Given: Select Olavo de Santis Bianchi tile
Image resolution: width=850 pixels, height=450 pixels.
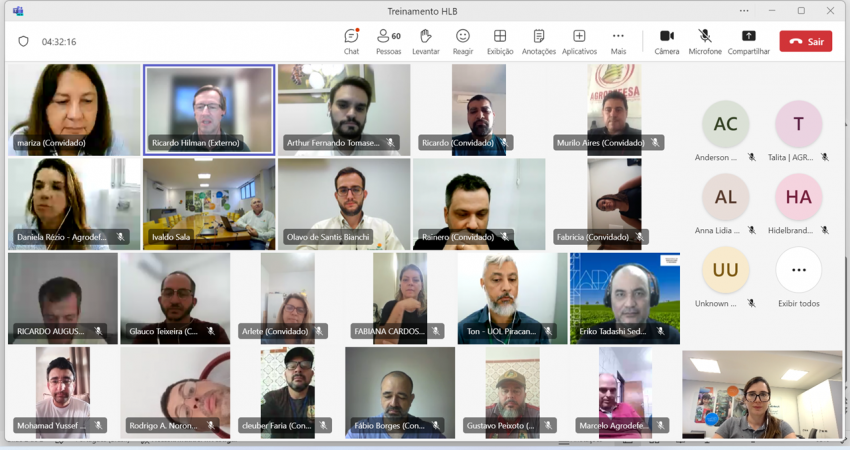Looking at the screenshot, I should tap(344, 204).
